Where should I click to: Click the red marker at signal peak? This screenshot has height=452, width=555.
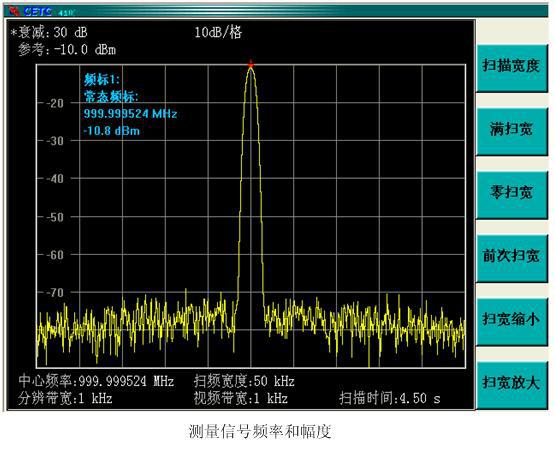pos(251,64)
